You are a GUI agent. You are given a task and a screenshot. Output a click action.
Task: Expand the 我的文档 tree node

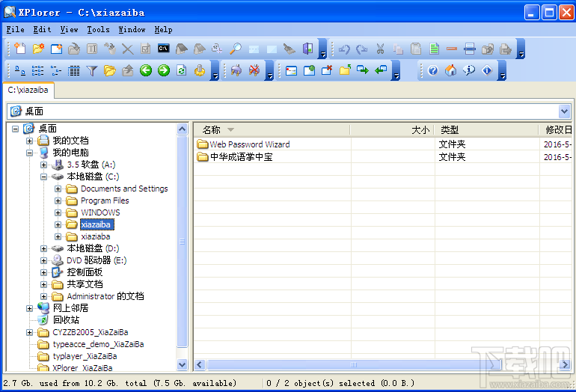[29, 141]
